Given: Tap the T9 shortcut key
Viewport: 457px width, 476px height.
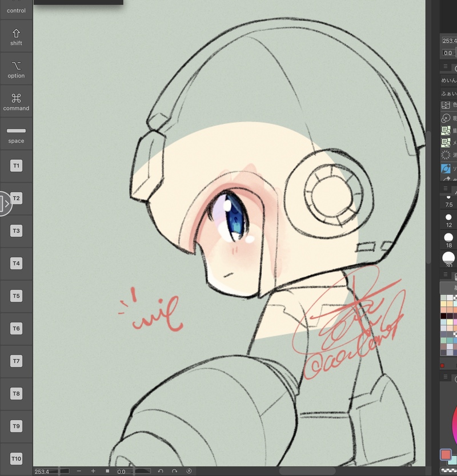Looking at the screenshot, I should pyautogui.click(x=16, y=426).
